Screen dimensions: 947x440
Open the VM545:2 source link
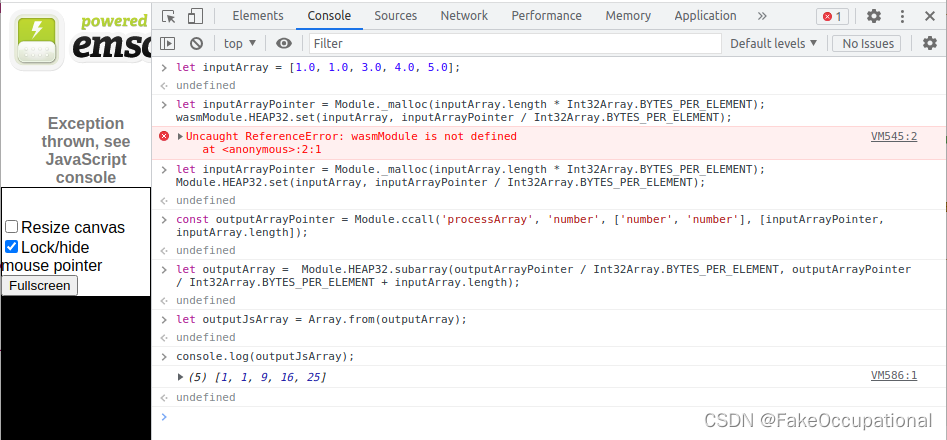click(x=894, y=136)
